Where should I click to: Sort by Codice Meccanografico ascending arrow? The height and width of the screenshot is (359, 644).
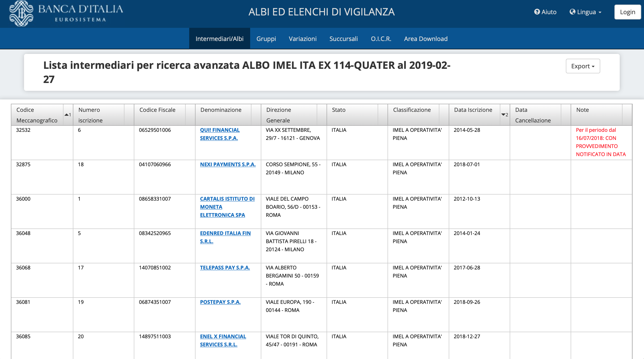[x=68, y=115]
